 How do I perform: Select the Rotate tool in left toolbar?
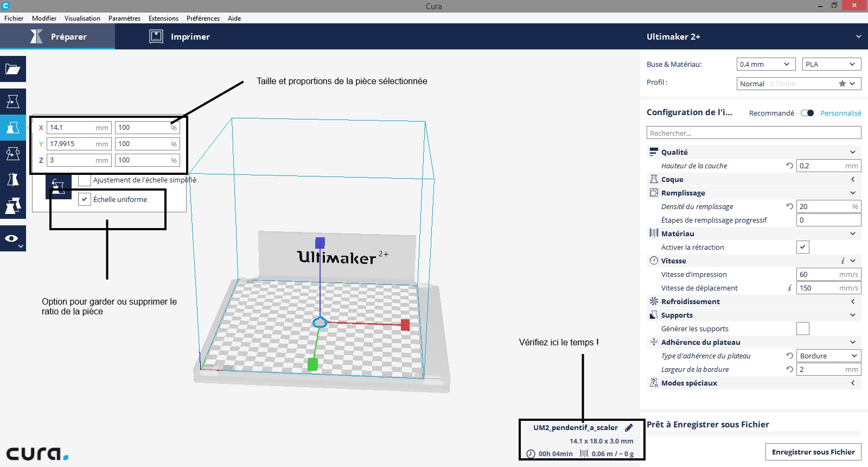[13, 154]
